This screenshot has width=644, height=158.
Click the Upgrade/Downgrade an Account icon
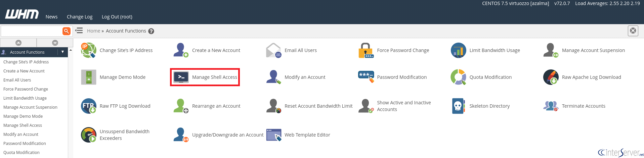(181, 135)
